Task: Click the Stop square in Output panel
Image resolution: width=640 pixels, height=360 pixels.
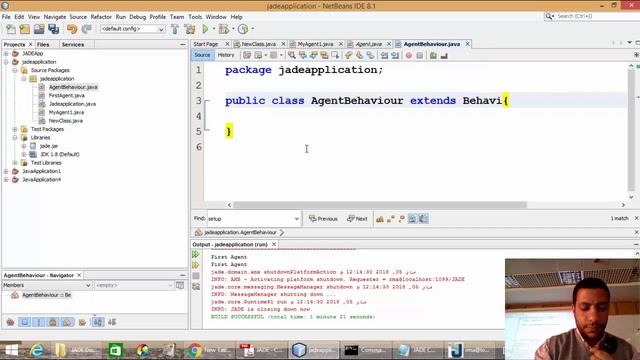Action: click(x=196, y=276)
